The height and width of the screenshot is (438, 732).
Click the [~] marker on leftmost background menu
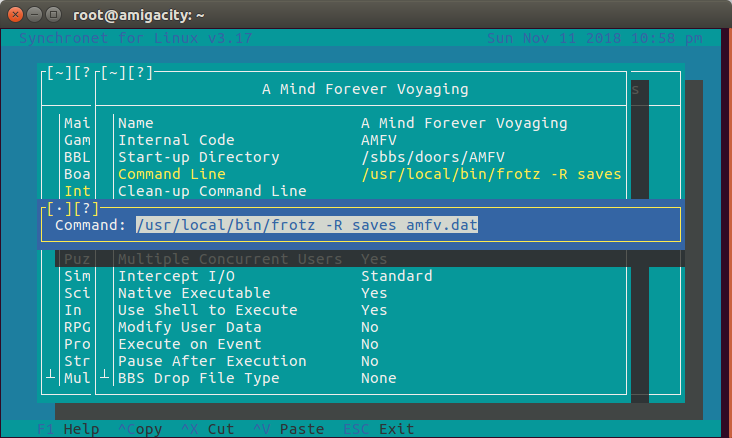tap(59, 73)
